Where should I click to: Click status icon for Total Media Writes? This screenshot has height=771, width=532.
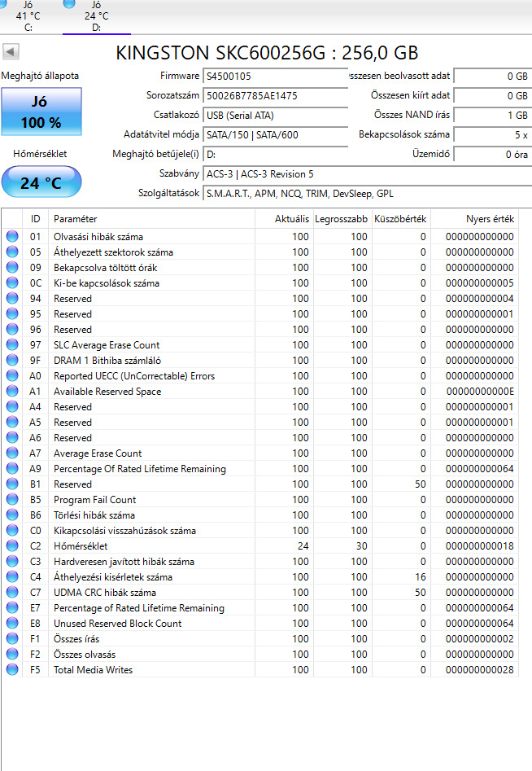coord(12,670)
